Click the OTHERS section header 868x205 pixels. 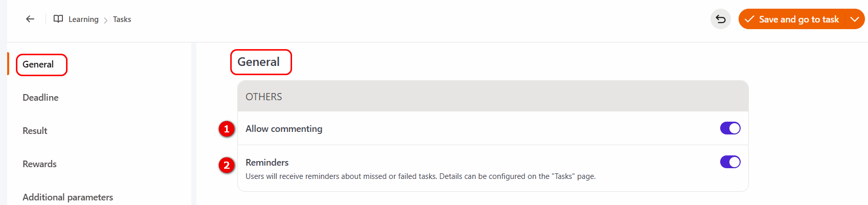(x=264, y=97)
